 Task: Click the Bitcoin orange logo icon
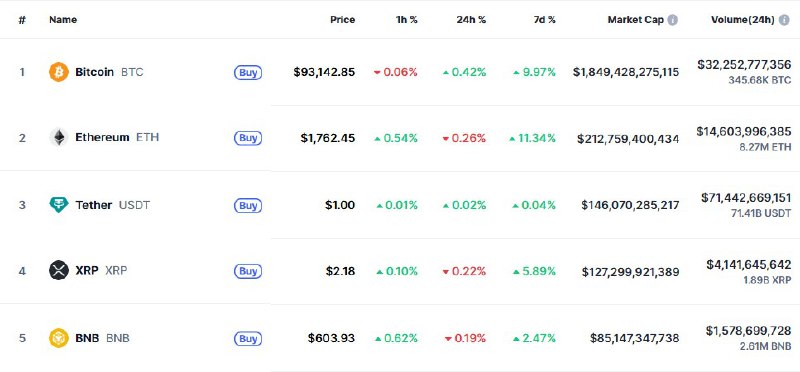click(x=59, y=72)
